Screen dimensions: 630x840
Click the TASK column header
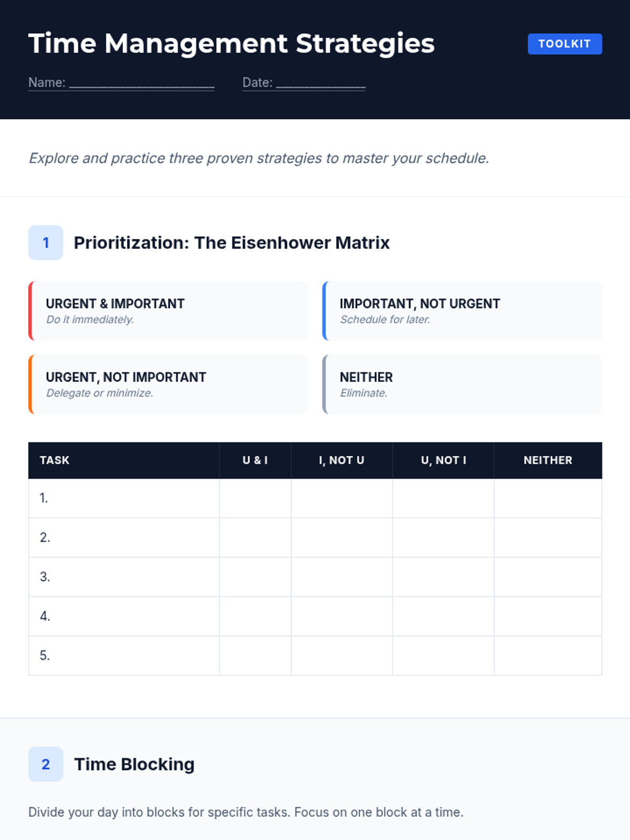(x=55, y=460)
